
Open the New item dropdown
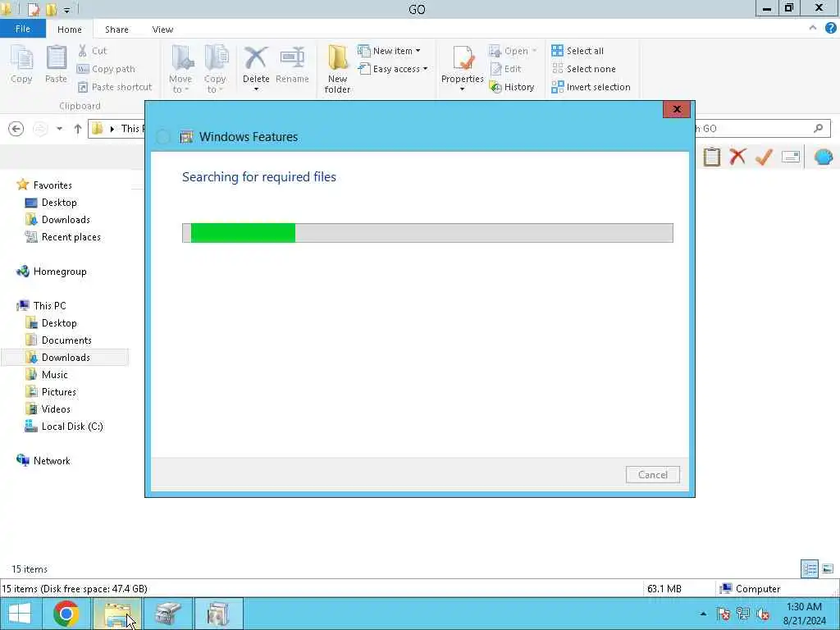(389, 51)
